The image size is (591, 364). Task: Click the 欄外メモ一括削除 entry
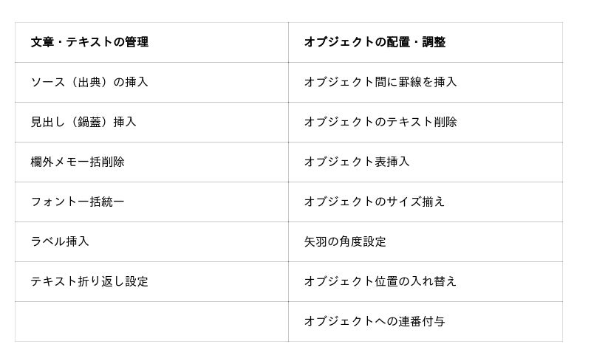[x=78, y=162]
